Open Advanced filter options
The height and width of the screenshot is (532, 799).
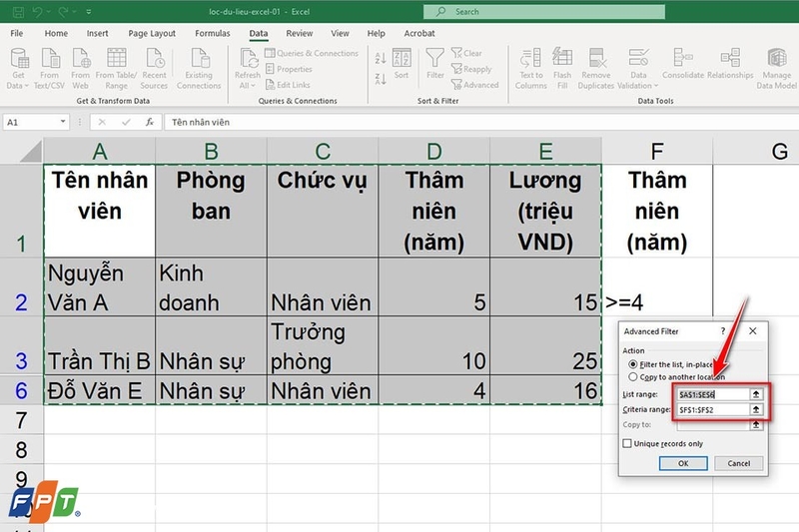[475, 85]
